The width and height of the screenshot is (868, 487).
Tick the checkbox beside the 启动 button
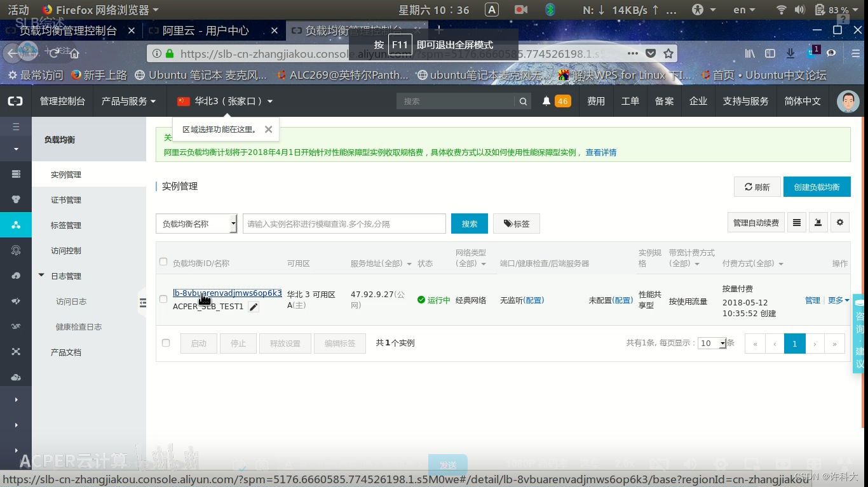pos(166,343)
